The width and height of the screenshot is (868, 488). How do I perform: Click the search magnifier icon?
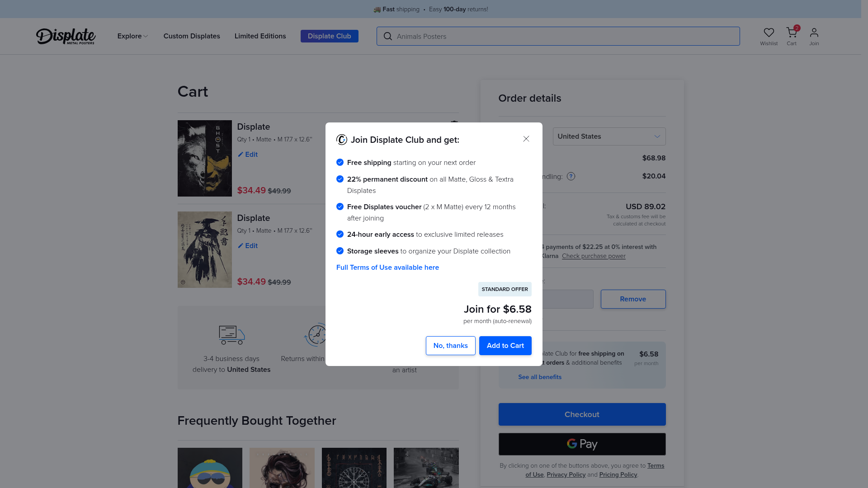click(x=387, y=36)
